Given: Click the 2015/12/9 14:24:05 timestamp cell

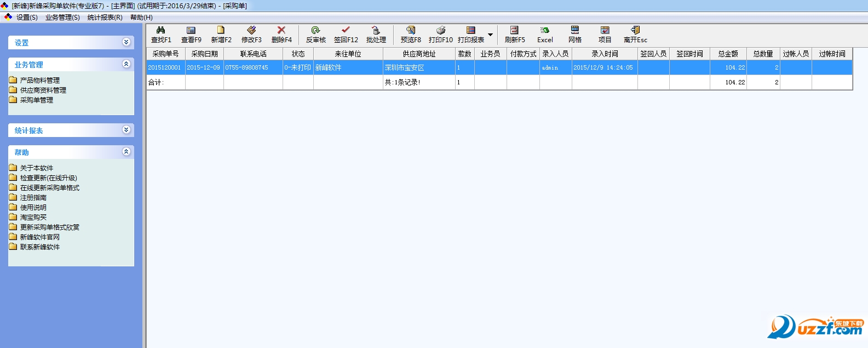Looking at the screenshot, I should (x=605, y=67).
